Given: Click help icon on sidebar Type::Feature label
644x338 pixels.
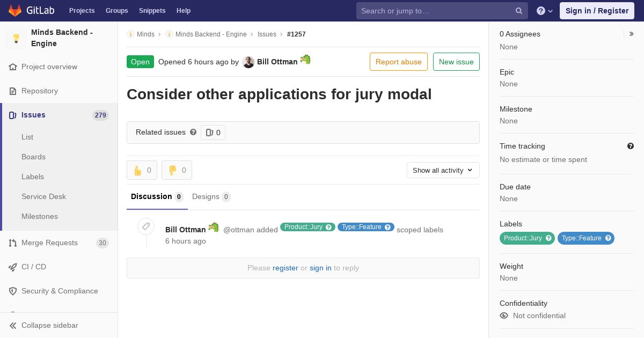Looking at the screenshot, I should coord(608,238).
